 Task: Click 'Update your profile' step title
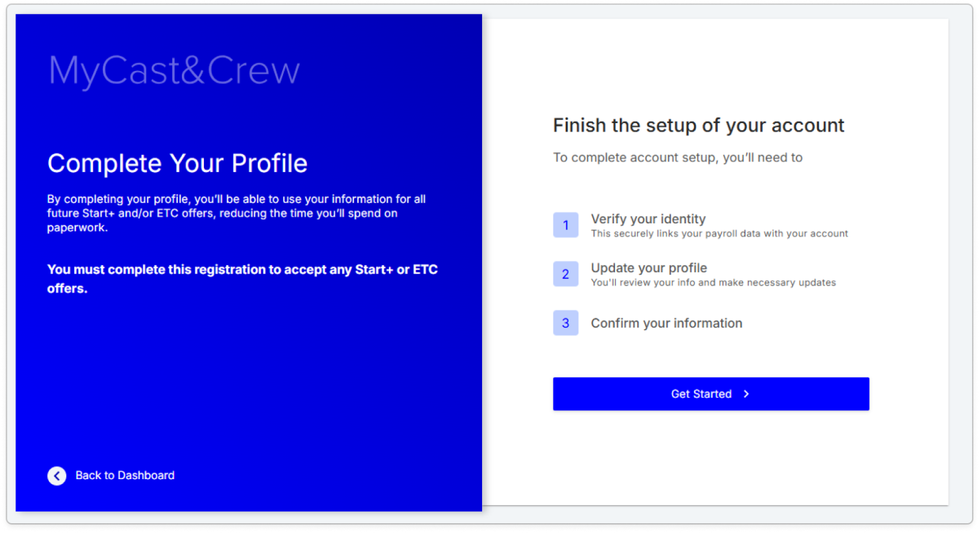pos(649,267)
